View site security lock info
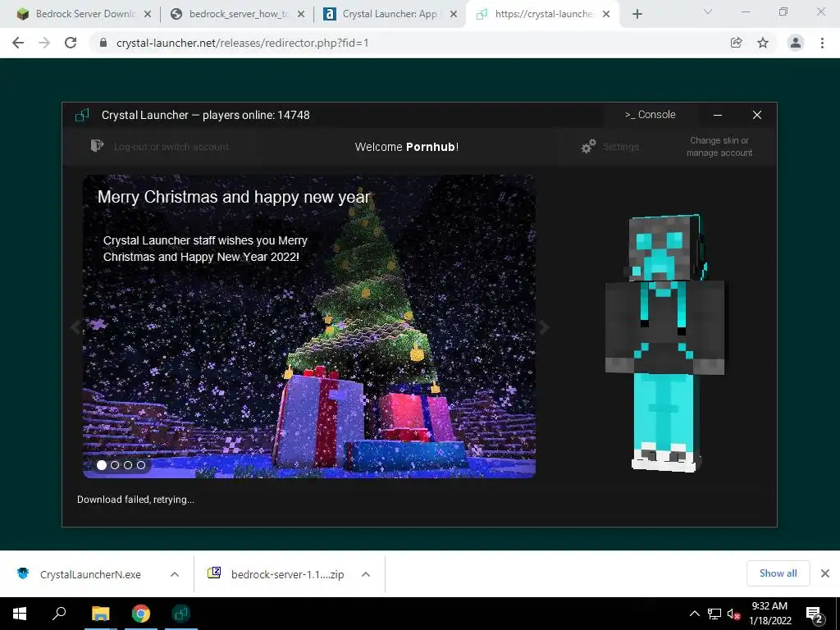This screenshot has height=630, width=840. 103,43
